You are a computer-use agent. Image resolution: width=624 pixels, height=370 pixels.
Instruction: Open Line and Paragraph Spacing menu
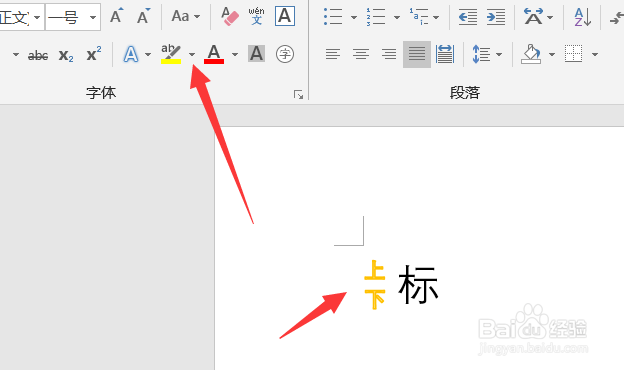487,54
